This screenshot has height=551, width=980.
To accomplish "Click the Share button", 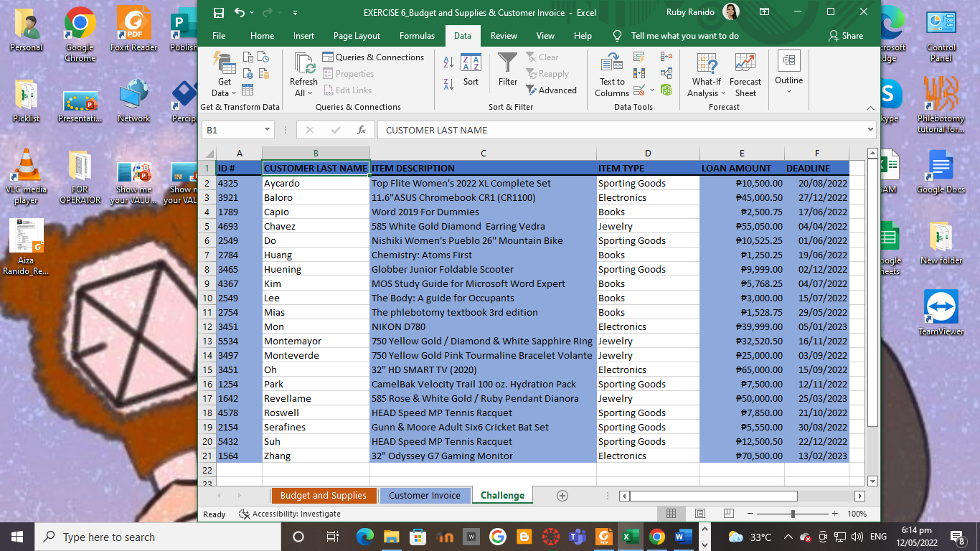I will coord(846,36).
